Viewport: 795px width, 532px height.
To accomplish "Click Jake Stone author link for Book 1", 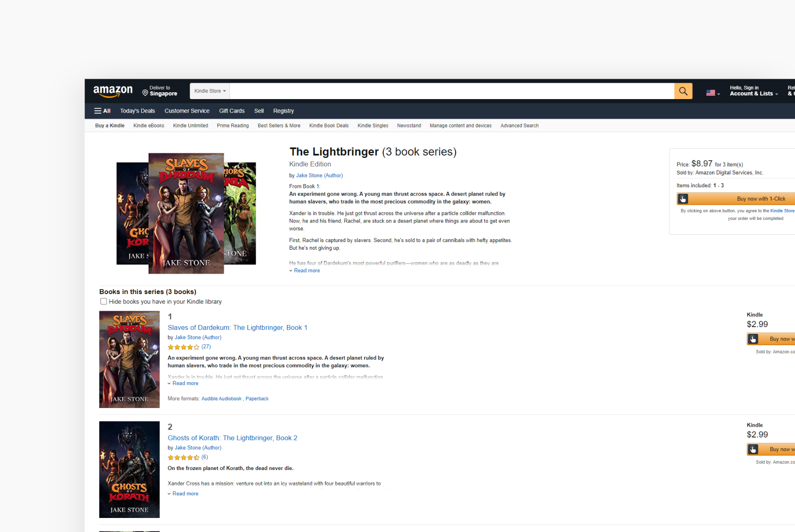I will (x=198, y=337).
